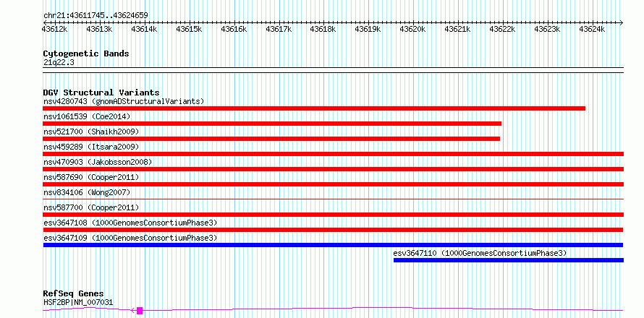The image size is (644, 318).
Task: Click the esv3647108 (1000GenomesConsortiumPhase3) label
Action: [130, 223]
